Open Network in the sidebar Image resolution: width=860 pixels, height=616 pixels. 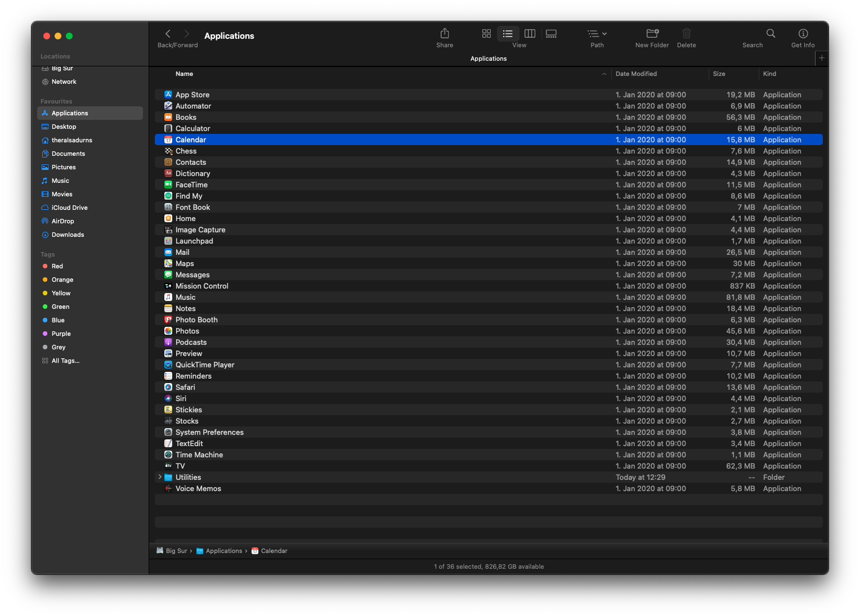[x=90, y=82]
